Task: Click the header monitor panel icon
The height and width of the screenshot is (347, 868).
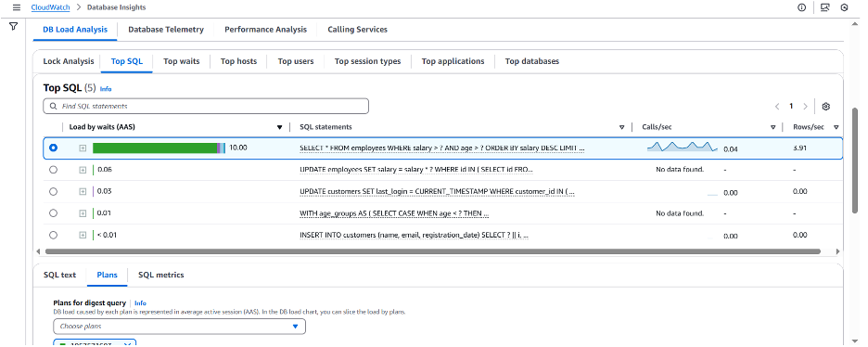Action: click(x=824, y=7)
